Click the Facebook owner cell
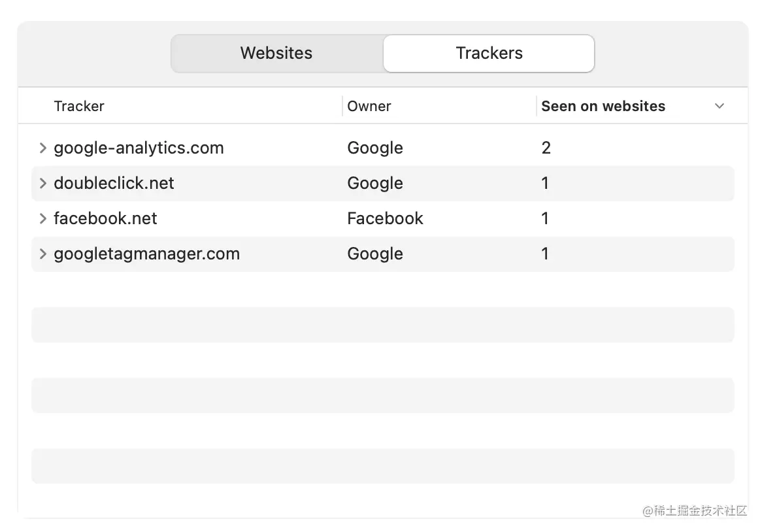The width and height of the screenshot is (762, 532). click(385, 219)
